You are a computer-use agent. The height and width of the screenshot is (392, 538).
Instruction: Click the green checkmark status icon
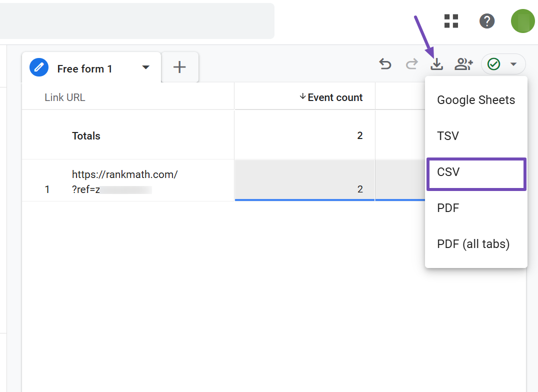[x=493, y=64]
